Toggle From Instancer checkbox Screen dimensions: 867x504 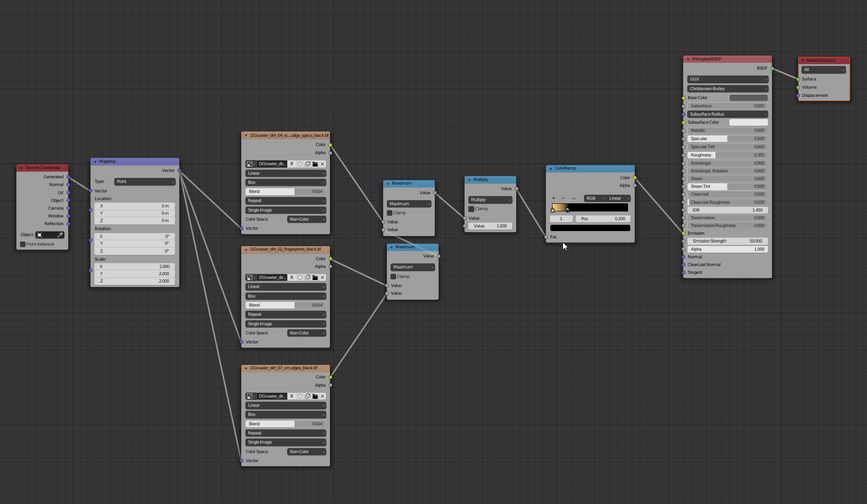pos(23,244)
